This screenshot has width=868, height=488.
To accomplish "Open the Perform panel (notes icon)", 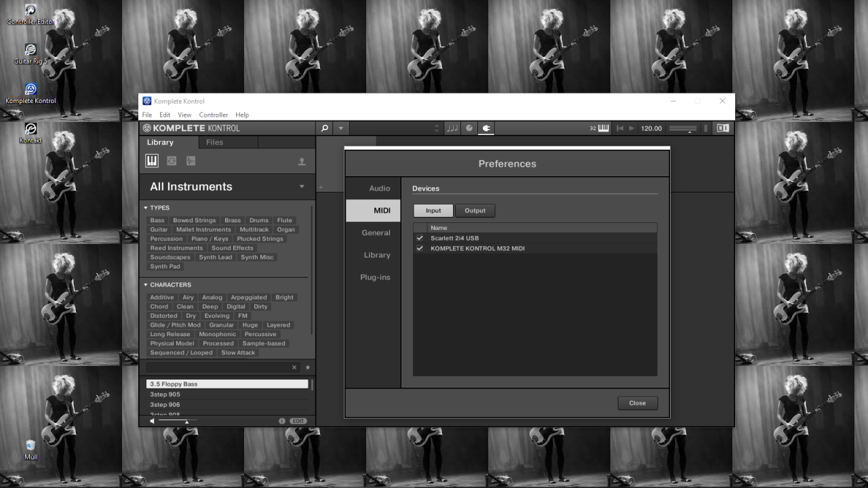I will pos(452,128).
